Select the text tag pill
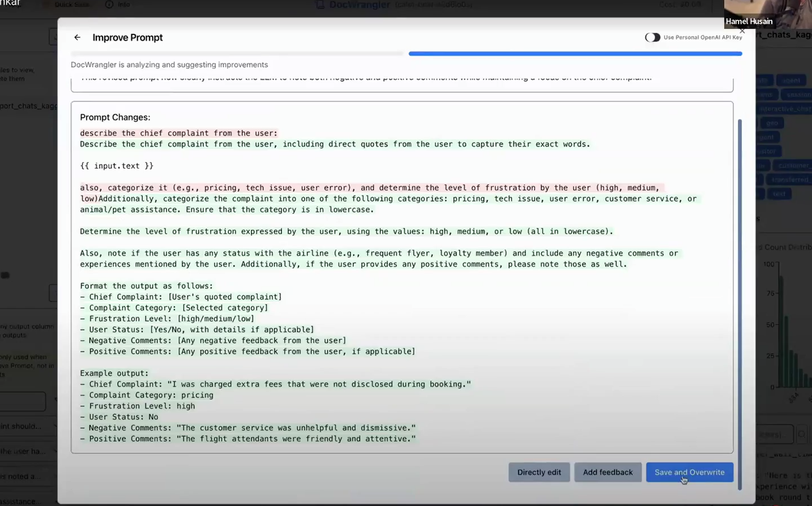The image size is (812, 506). 780,194
